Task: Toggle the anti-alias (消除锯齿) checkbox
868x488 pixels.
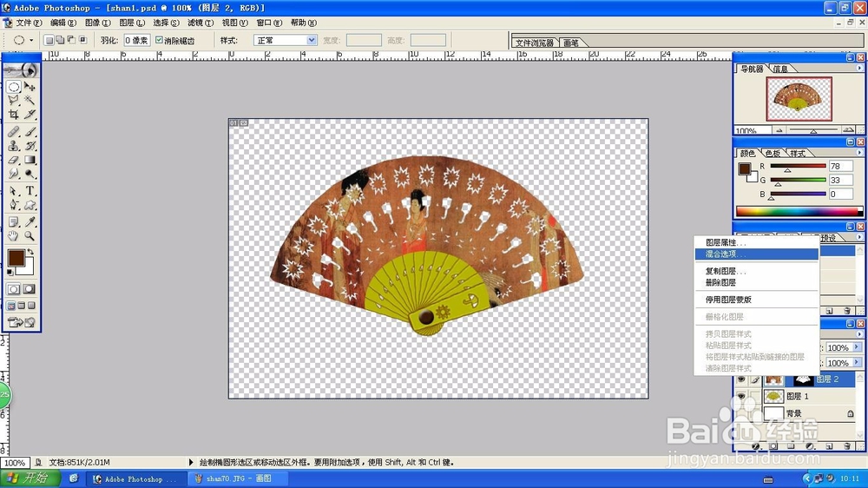Action: click(160, 40)
